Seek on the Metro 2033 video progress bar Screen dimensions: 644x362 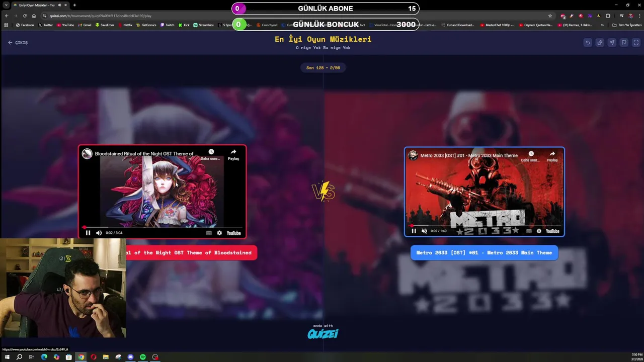tap(485, 226)
